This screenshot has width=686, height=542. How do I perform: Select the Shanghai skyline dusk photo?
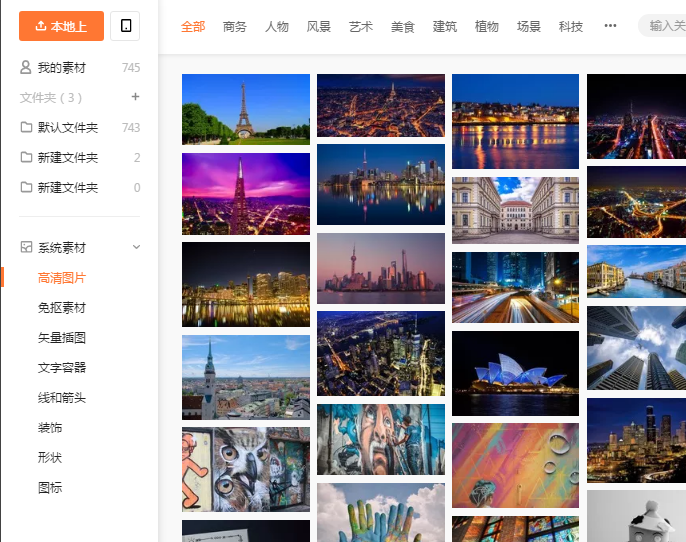click(381, 268)
